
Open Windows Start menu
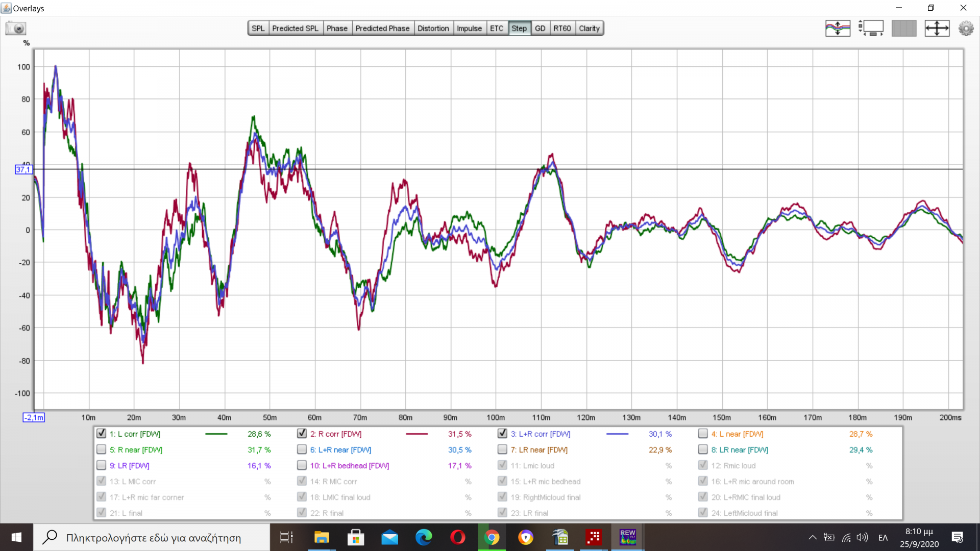pos(16,537)
